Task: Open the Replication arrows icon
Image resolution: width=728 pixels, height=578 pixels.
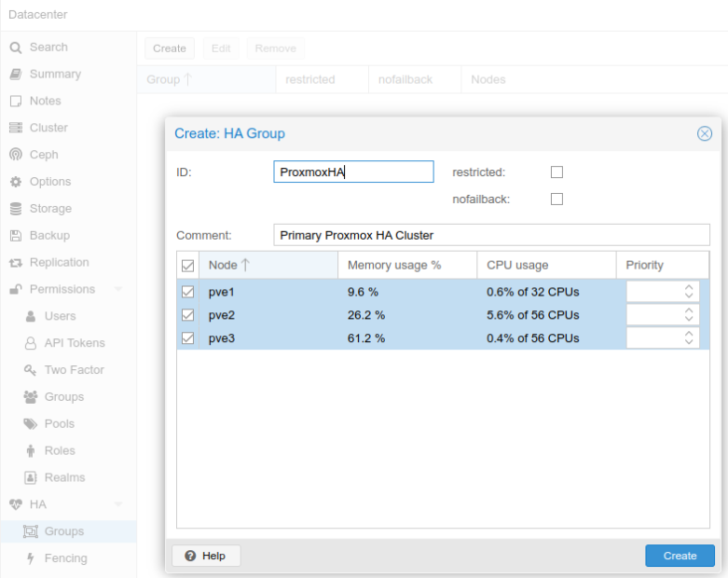Action: point(16,263)
